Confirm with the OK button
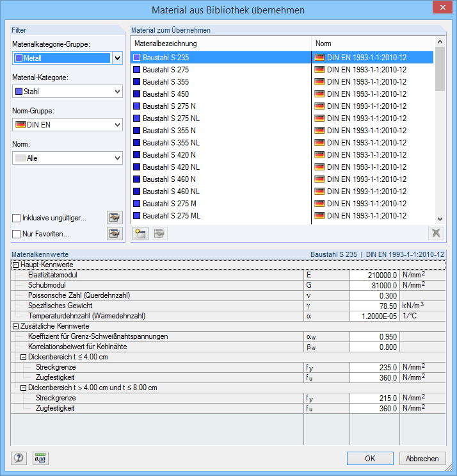457x476 pixels. (370, 458)
